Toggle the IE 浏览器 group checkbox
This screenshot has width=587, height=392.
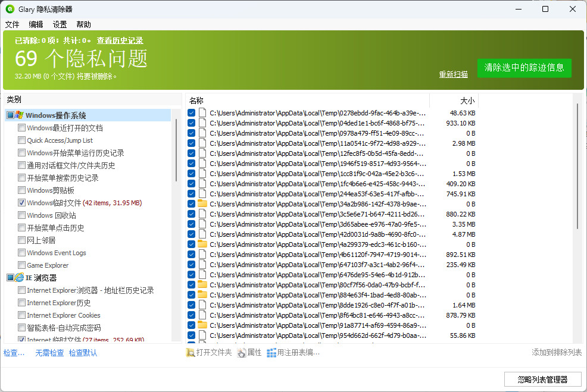(11, 278)
